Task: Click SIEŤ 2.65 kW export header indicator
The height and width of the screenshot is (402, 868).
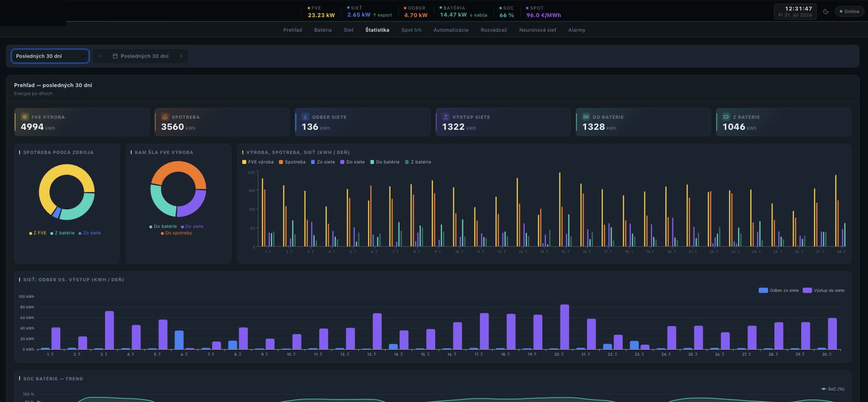Action: pyautogui.click(x=369, y=12)
